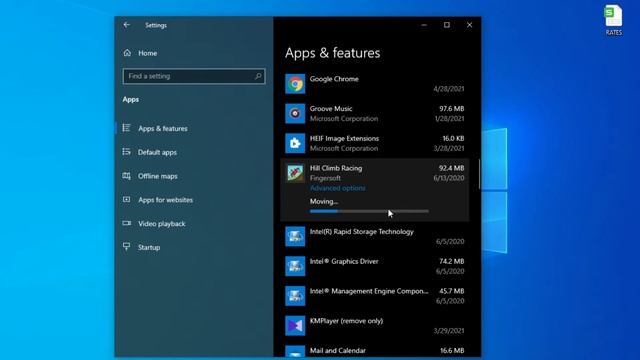Go to Offline maps page
Screen dimensions: 640x360
[158, 176]
